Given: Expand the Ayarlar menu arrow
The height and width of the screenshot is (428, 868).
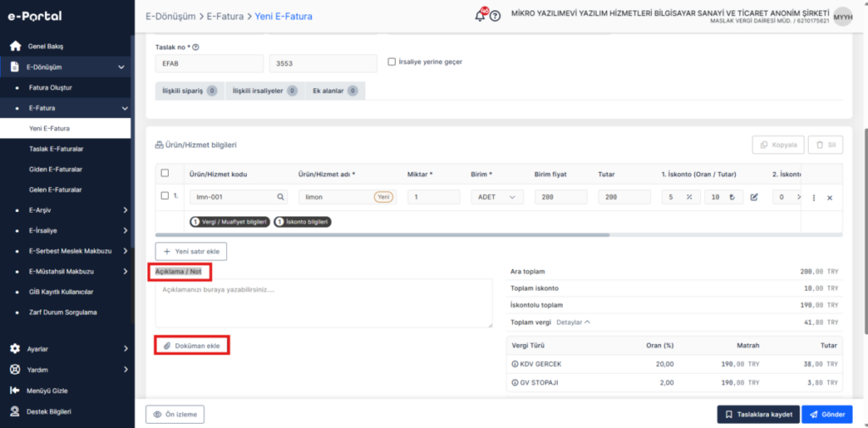Looking at the screenshot, I should tap(125, 349).
